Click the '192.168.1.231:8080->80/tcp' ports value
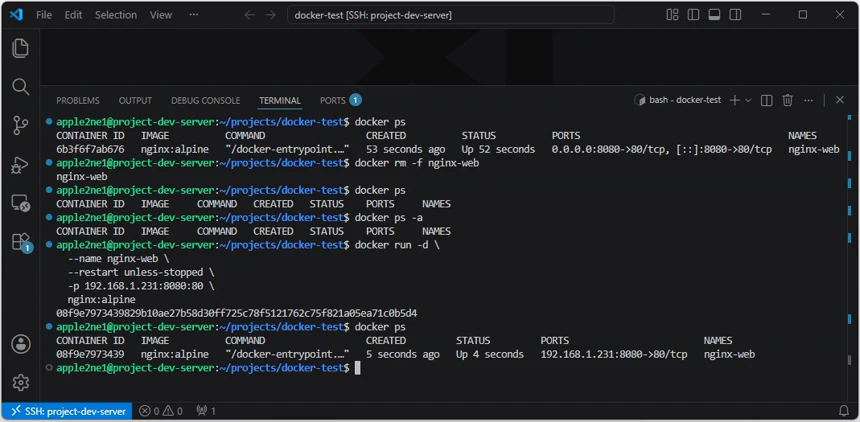This screenshot has width=860, height=422. pos(614,355)
